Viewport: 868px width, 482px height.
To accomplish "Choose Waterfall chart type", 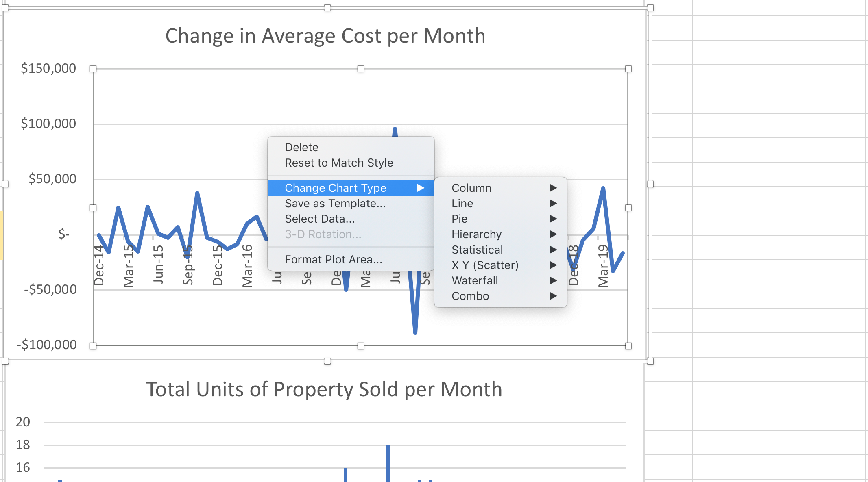I will [475, 280].
